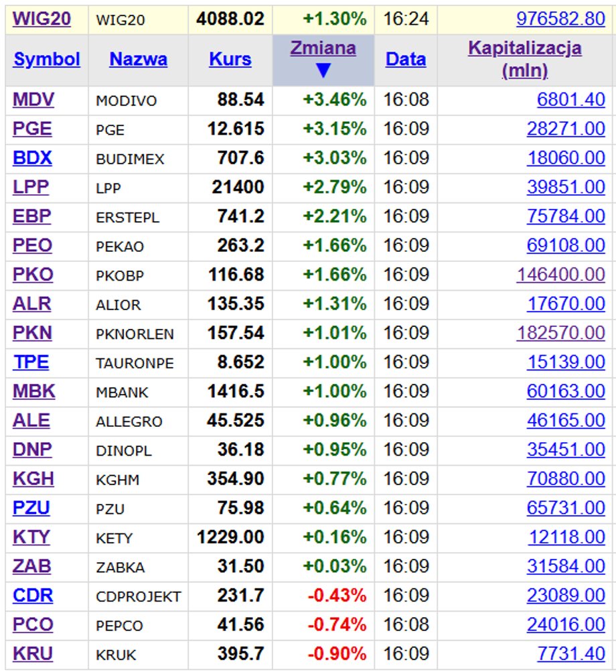Click the Zmiana column header text
Image resolution: width=616 pixels, height=672 pixels.
pyautogui.click(x=323, y=48)
